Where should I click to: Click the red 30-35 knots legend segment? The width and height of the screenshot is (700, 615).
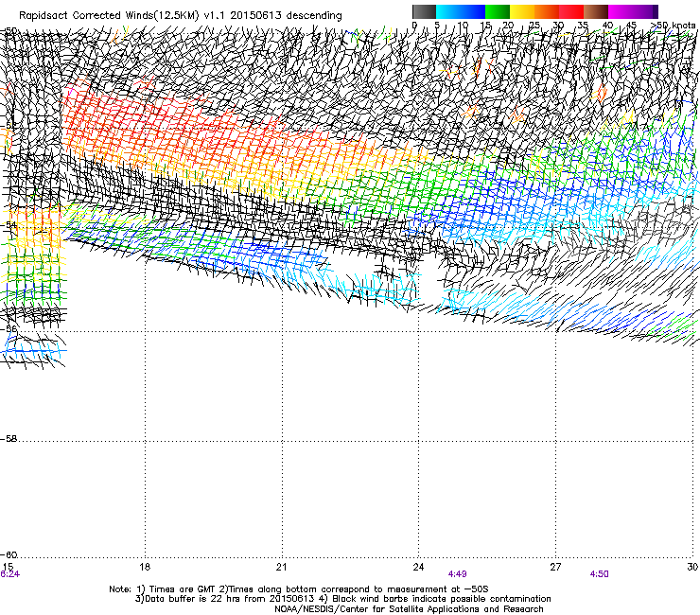[571, 11]
